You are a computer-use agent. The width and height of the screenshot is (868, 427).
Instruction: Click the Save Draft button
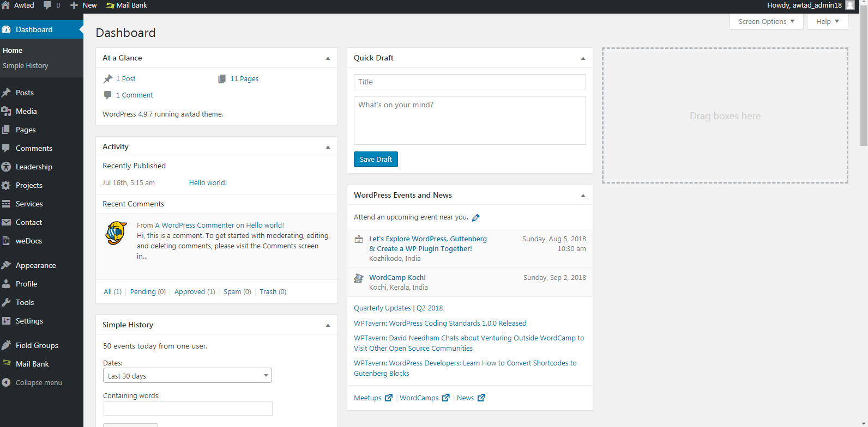376,159
